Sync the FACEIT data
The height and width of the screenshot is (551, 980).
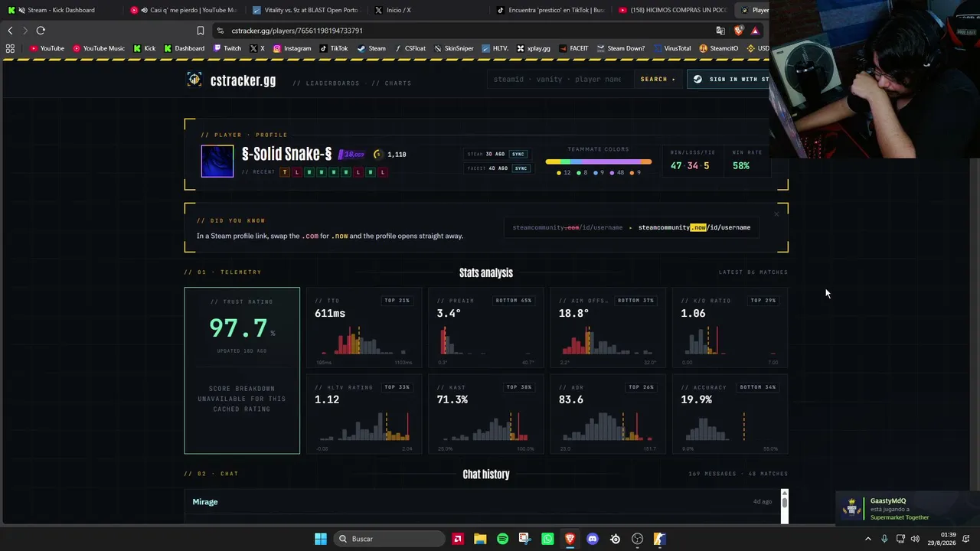(x=521, y=168)
